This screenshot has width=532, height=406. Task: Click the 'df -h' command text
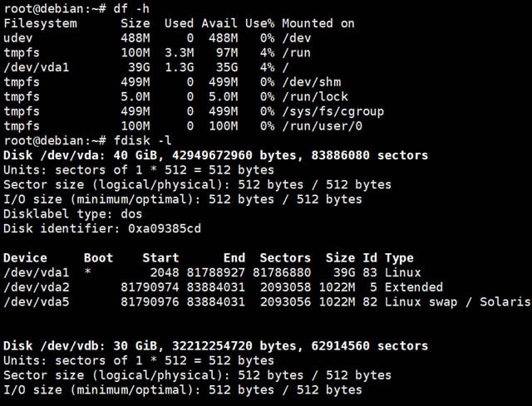coord(131,8)
